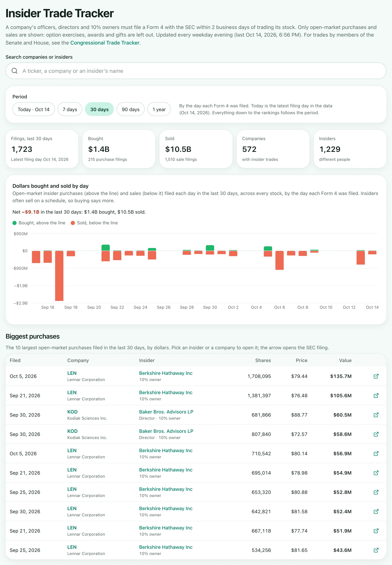The image size is (392, 565).
Task: Click the Insiders count 1,229
Action: 330,149
